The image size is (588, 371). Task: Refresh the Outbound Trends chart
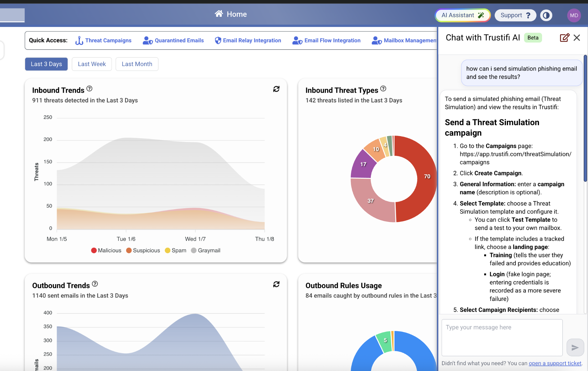click(x=276, y=284)
